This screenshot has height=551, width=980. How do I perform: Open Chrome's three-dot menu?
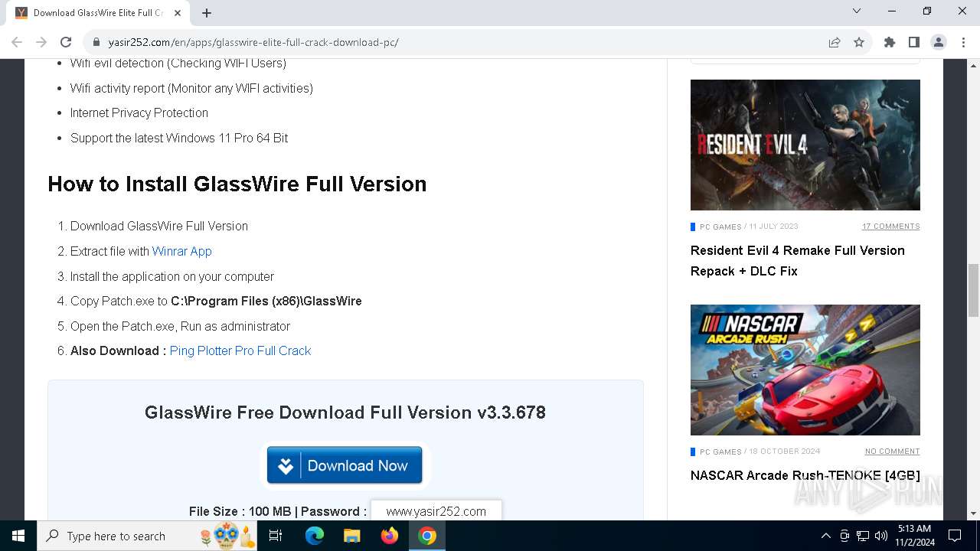click(x=963, y=42)
